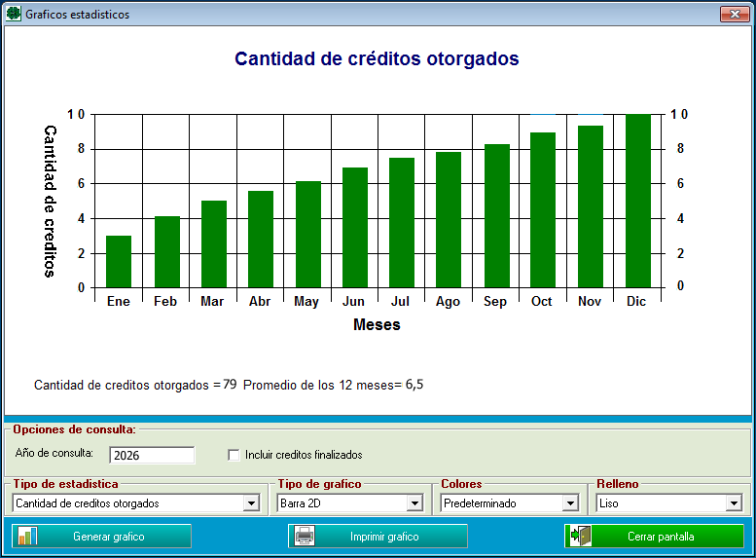Click the exit door icon on Cerrar pantalla
756x558 pixels.
tap(582, 537)
